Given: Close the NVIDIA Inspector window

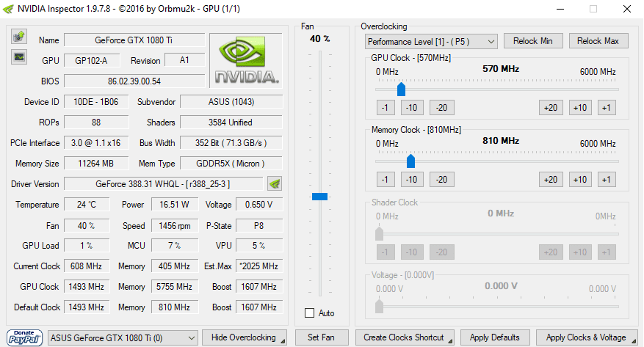Looking at the screenshot, I should click(627, 9).
